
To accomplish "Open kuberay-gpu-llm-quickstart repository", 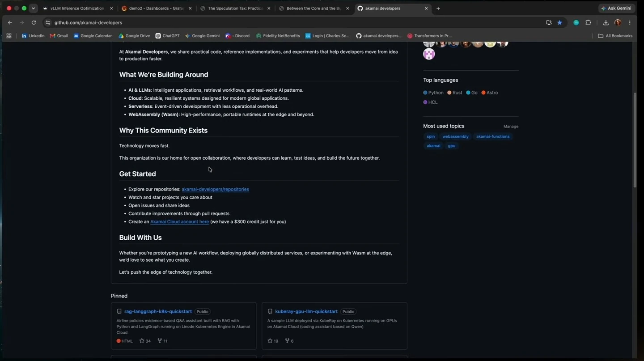I will (306, 312).
